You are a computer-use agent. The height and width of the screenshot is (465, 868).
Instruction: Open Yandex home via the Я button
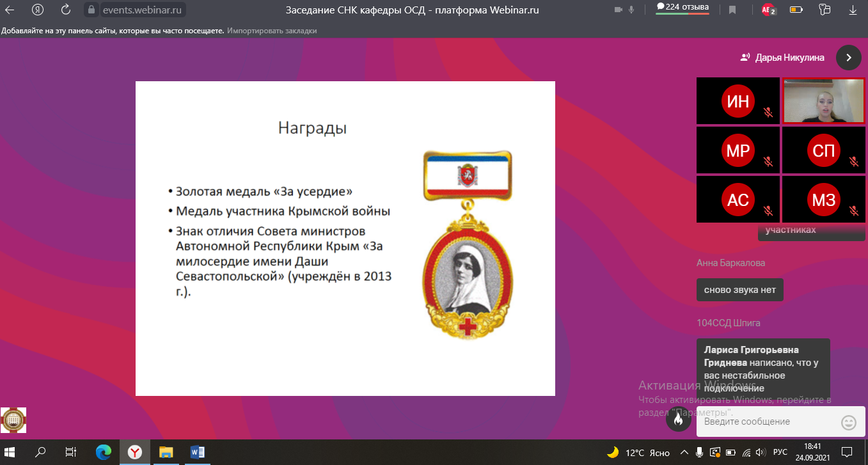point(38,10)
